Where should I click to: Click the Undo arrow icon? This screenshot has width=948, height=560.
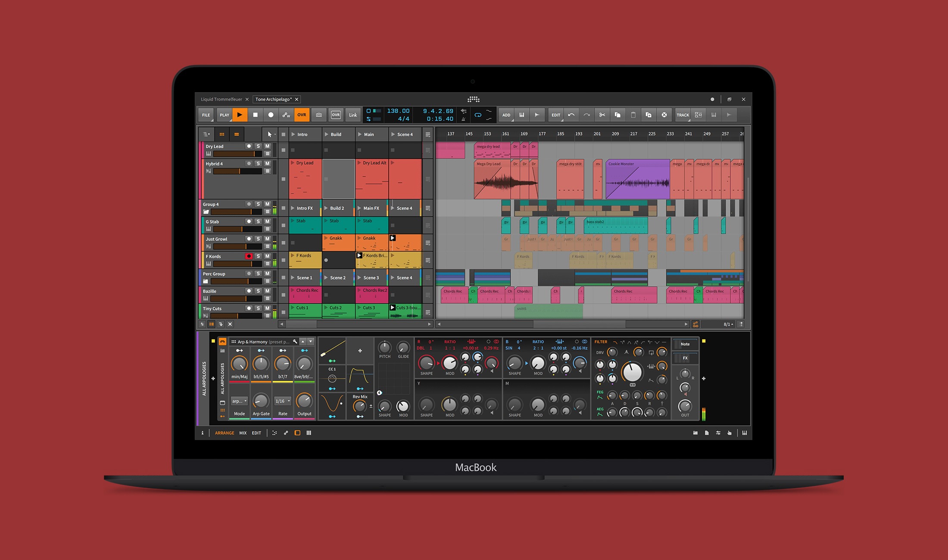(571, 115)
